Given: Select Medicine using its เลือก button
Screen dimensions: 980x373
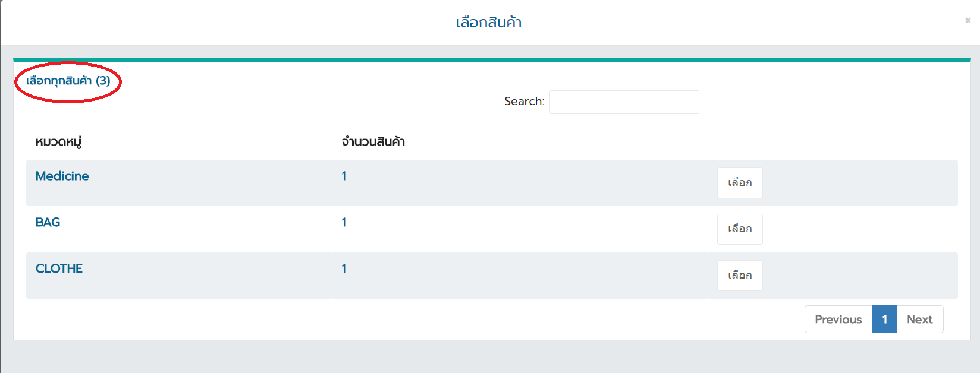Looking at the screenshot, I should [740, 183].
